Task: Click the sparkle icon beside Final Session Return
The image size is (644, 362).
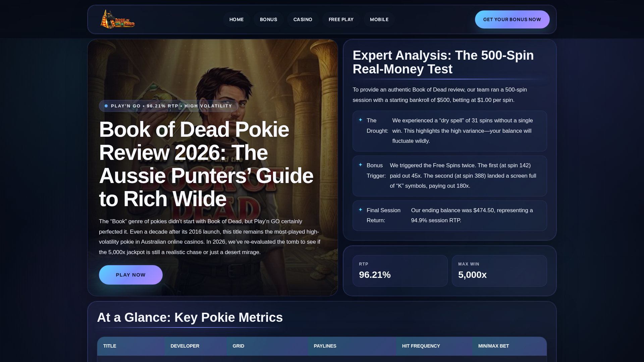Action: click(361, 210)
